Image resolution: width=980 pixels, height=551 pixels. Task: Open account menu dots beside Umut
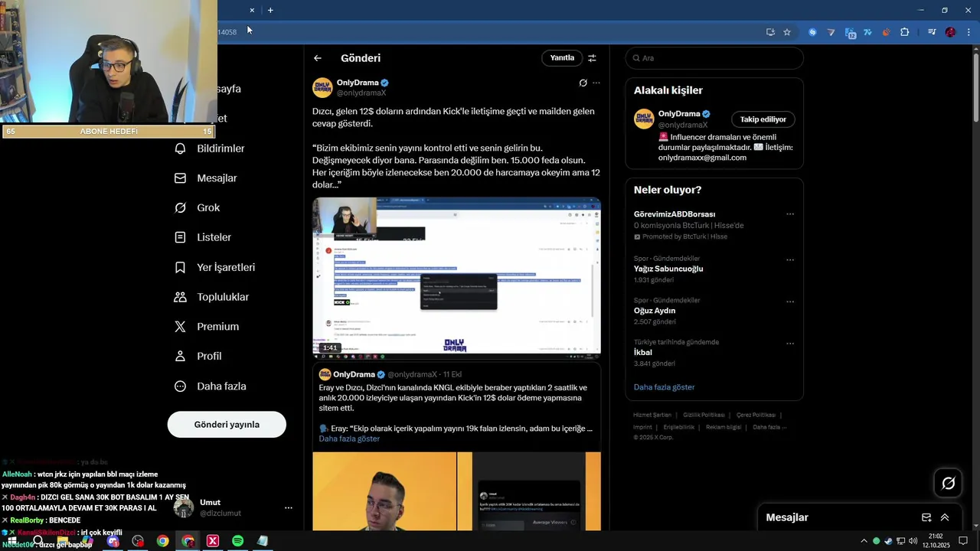[289, 508]
